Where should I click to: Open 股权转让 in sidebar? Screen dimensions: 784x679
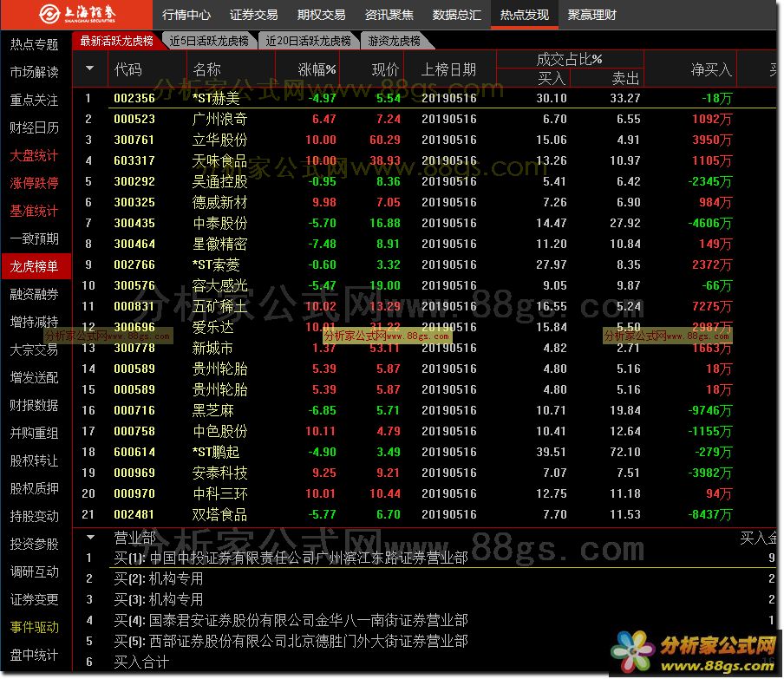(x=35, y=461)
